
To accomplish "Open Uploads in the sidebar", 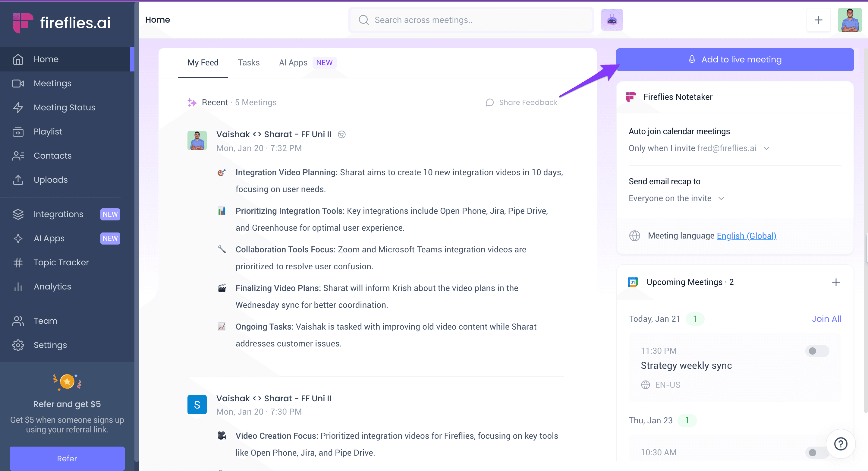I will pyautogui.click(x=67, y=180).
